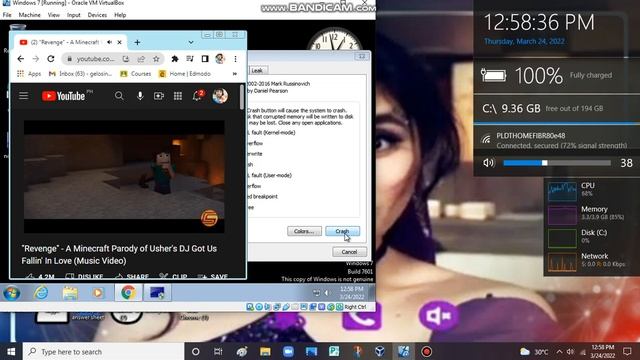Click the channel watermark on the video
The image size is (640, 360).
[x=209, y=218]
